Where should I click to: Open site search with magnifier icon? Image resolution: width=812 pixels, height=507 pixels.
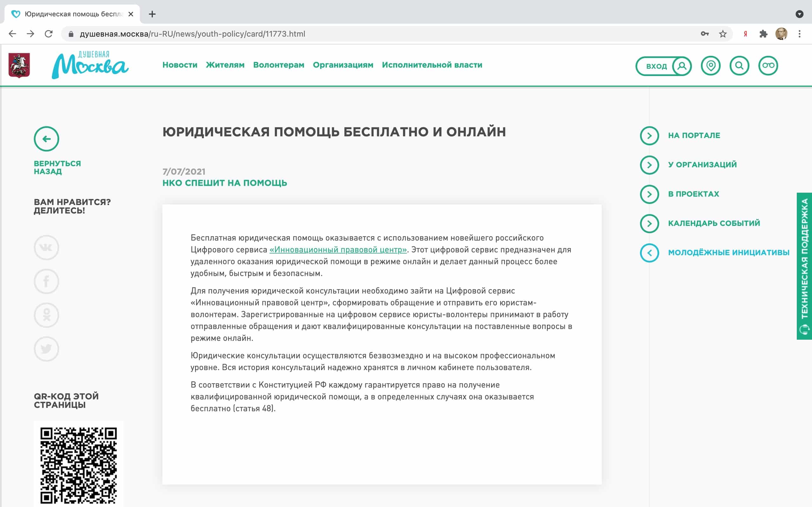[x=739, y=66]
